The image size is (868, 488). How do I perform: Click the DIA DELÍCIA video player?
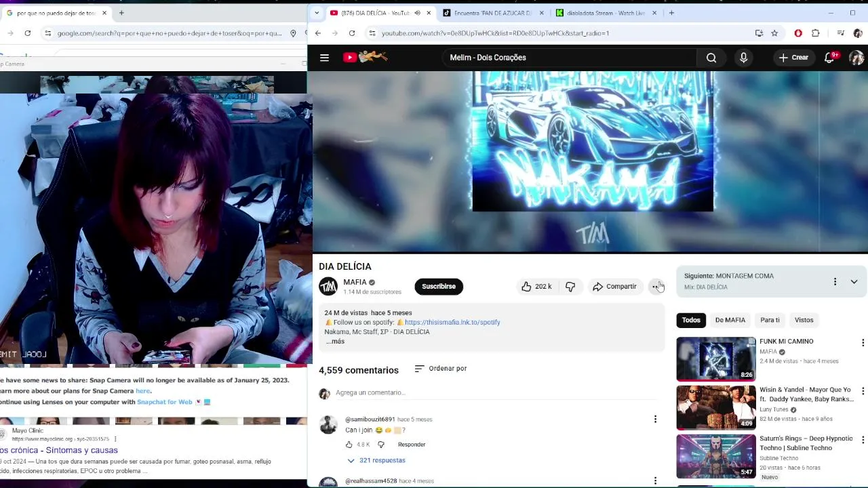[590, 161]
